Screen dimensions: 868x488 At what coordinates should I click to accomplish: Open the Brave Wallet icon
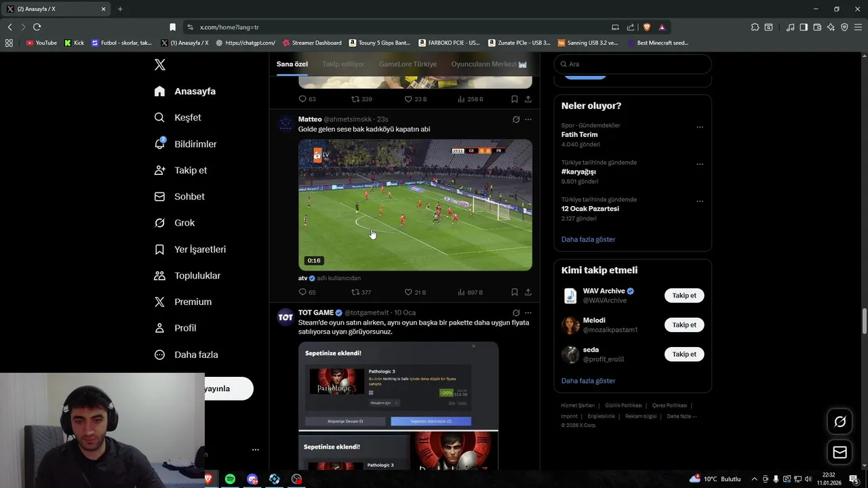[817, 27]
